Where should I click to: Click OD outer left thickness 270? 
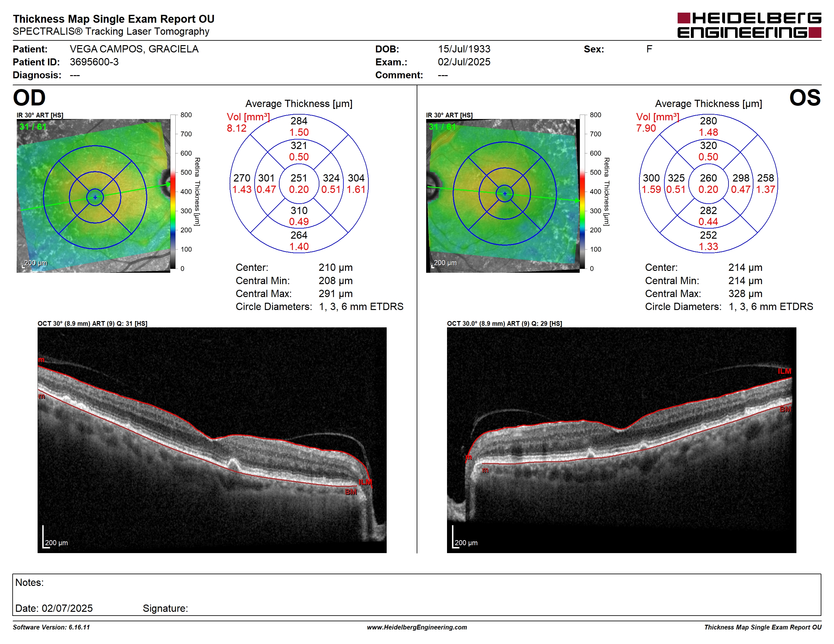tap(242, 178)
